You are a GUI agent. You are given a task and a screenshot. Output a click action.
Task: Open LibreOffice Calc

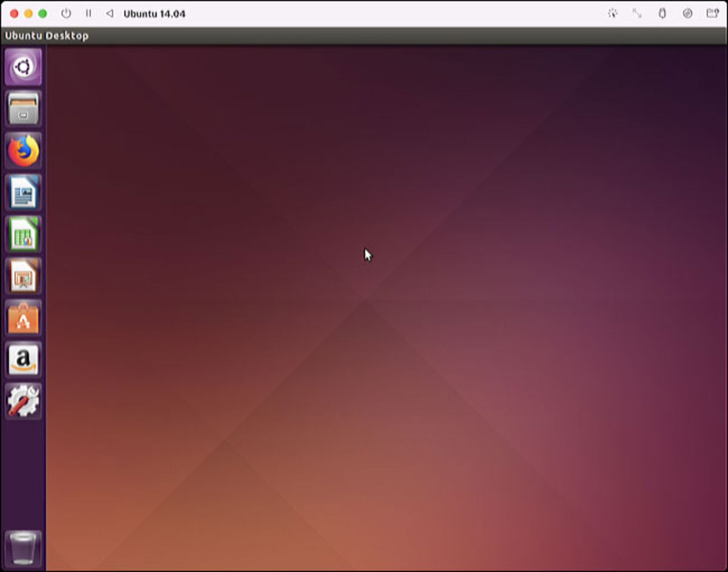click(22, 234)
